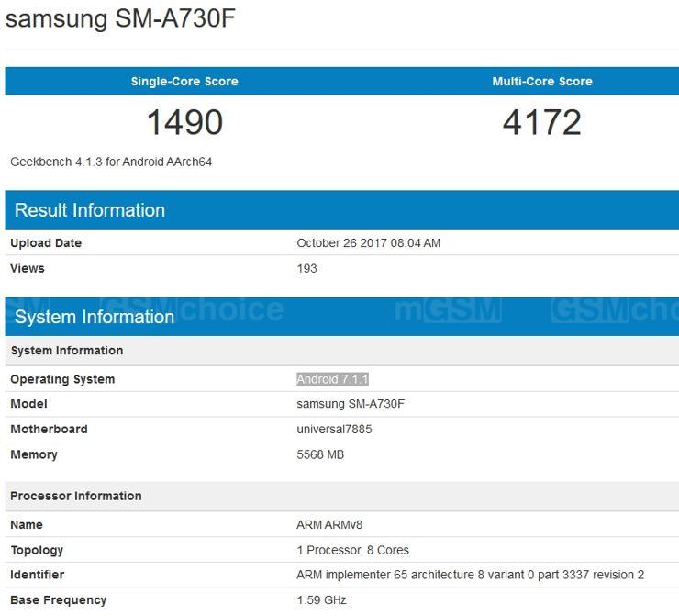Screen dimensions: 679x616
Task: Click the views count 193
Action: pyautogui.click(x=307, y=268)
